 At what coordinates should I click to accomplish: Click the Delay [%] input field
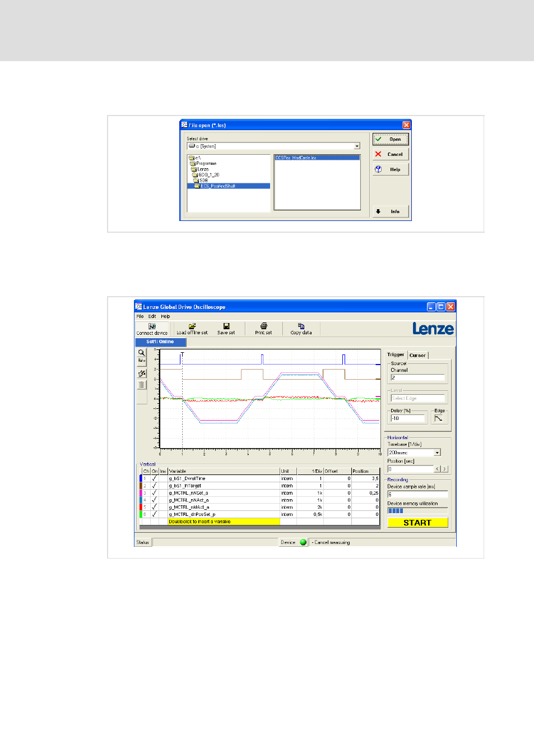(x=408, y=418)
